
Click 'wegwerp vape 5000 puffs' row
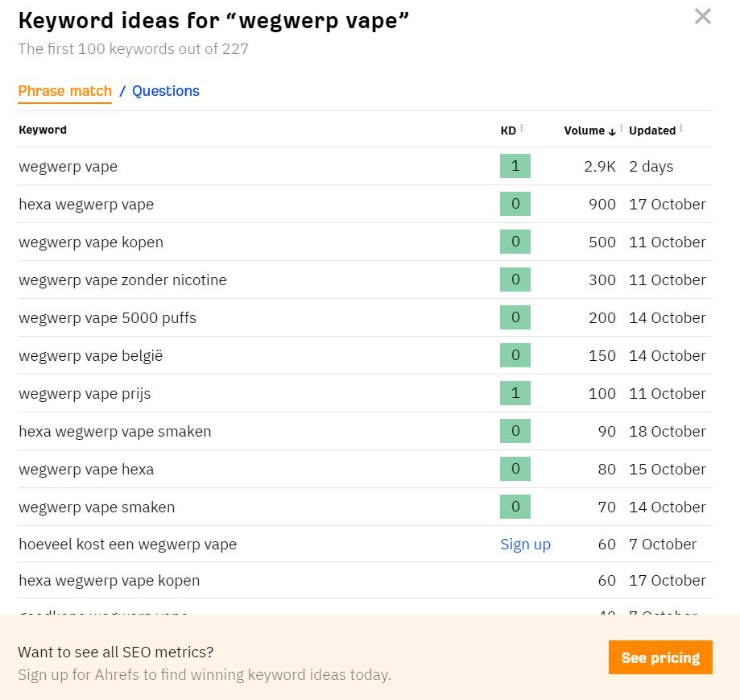(x=365, y=317)
